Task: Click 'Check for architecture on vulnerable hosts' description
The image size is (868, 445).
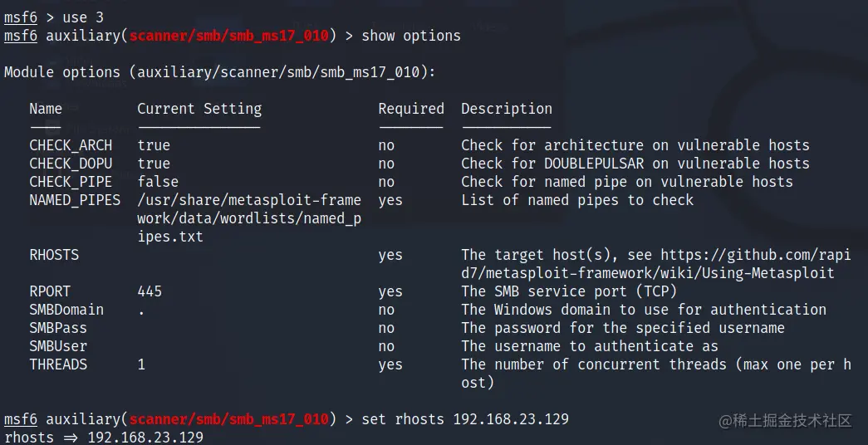Action: coord(635,145)
